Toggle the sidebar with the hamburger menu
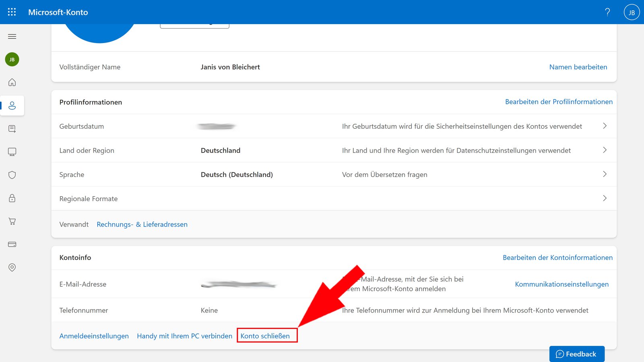Viewport: 644px width, 362px height. click(x=12, y=36)
